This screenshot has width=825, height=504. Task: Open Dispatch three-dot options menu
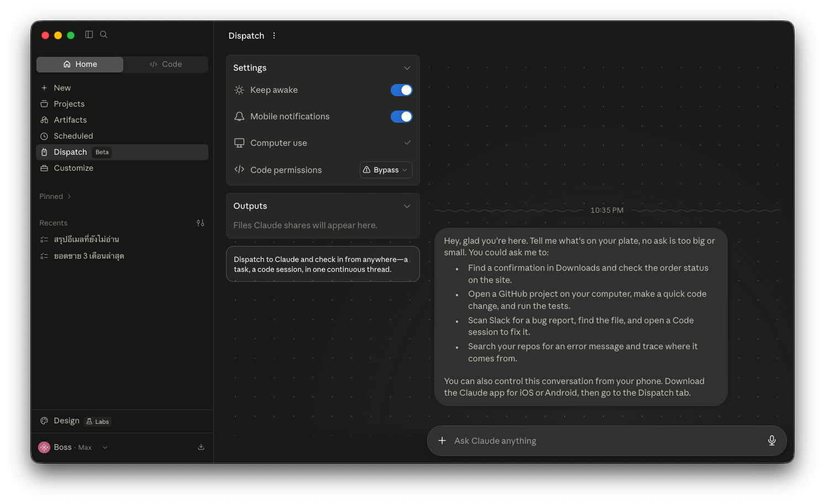pos(274,36)
